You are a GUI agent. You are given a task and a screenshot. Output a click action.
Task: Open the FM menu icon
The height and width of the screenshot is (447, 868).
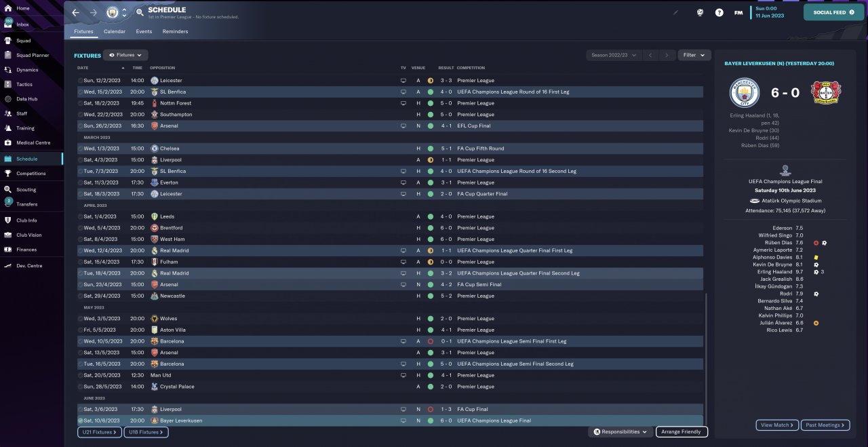coord(738,12)
